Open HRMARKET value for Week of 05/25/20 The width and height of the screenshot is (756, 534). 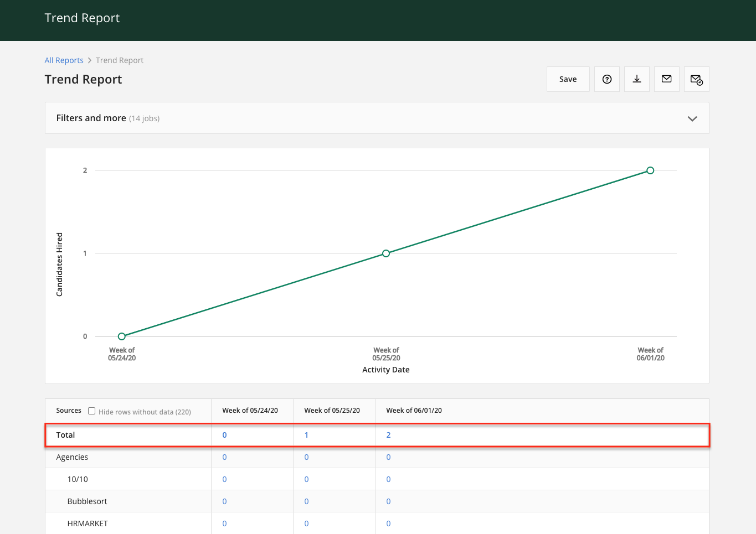coord(306,523)
